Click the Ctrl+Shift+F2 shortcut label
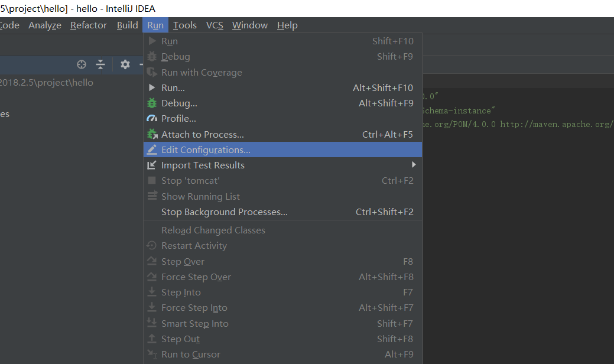The image size is (614, 364). point(384,212)
